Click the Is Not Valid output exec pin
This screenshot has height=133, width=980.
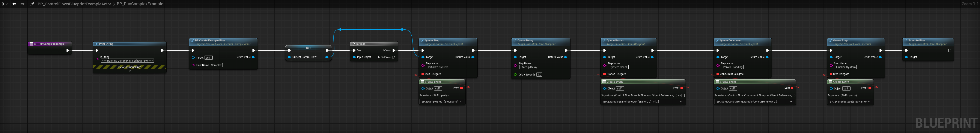(394, 57)
